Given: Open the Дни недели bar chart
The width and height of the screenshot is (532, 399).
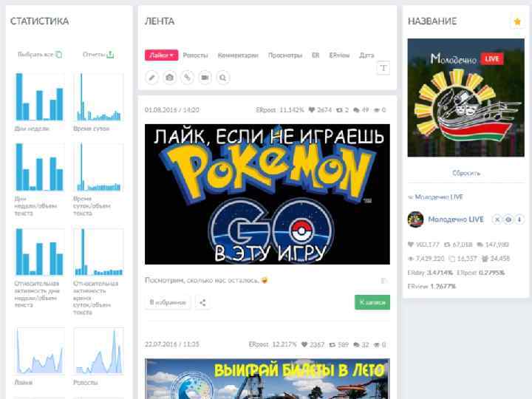Looking at the screenshot, I should point(39,97).
